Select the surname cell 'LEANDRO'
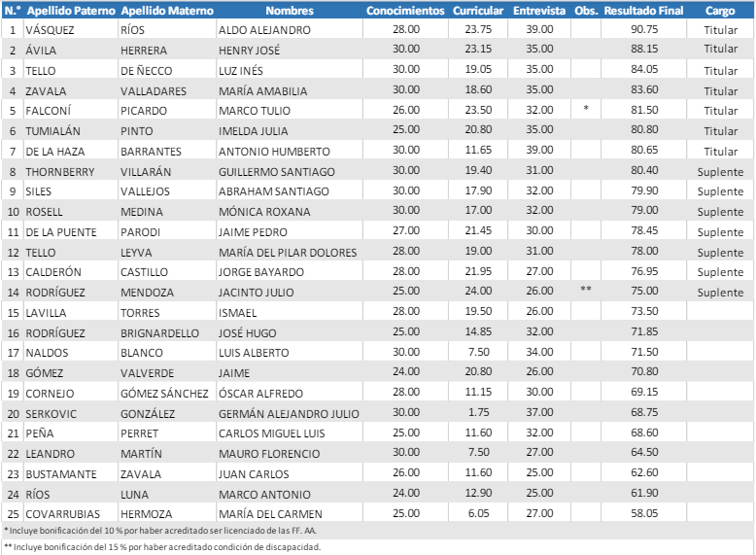The width and height of the screenshot is (756, 555). [51, 454]
